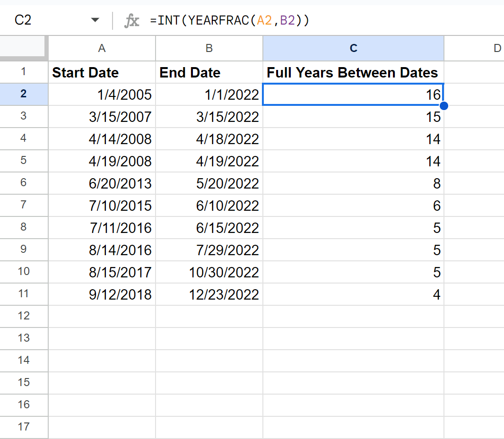This screenshot has height=439, width=504.
Task: Click the fx function icon
Action: pos(132,21)
